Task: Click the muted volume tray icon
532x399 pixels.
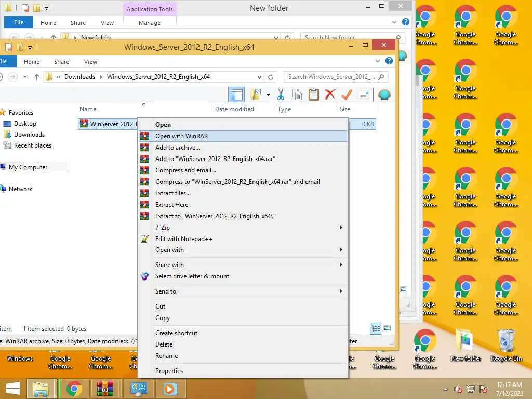Action: pyautogui.click(x=458, y=389)
